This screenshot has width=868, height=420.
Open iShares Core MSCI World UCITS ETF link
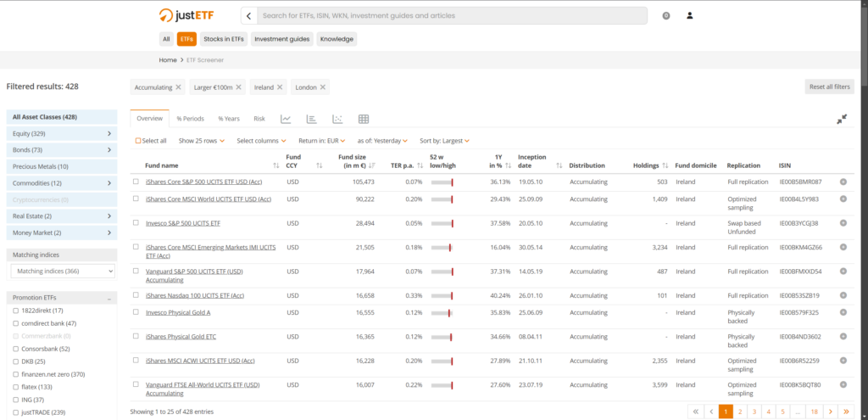pyautogui.click(x=209, y=199)
